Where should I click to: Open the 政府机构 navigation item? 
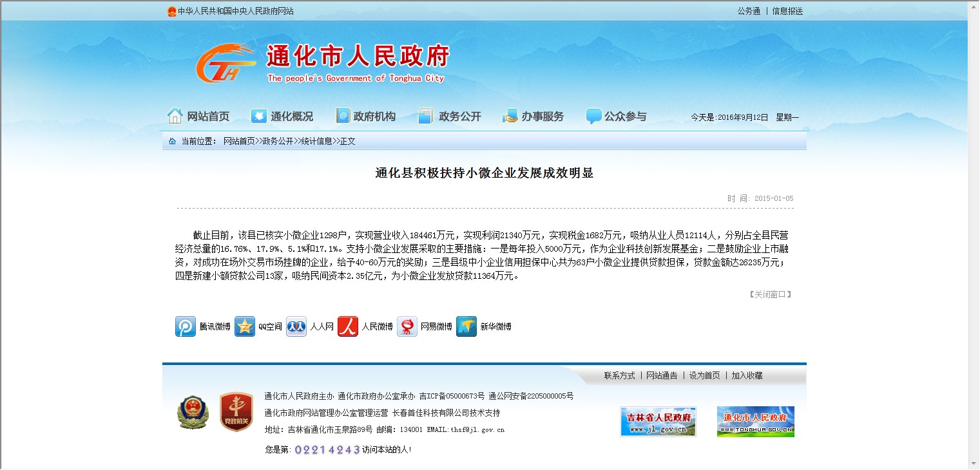pos(366,117)
